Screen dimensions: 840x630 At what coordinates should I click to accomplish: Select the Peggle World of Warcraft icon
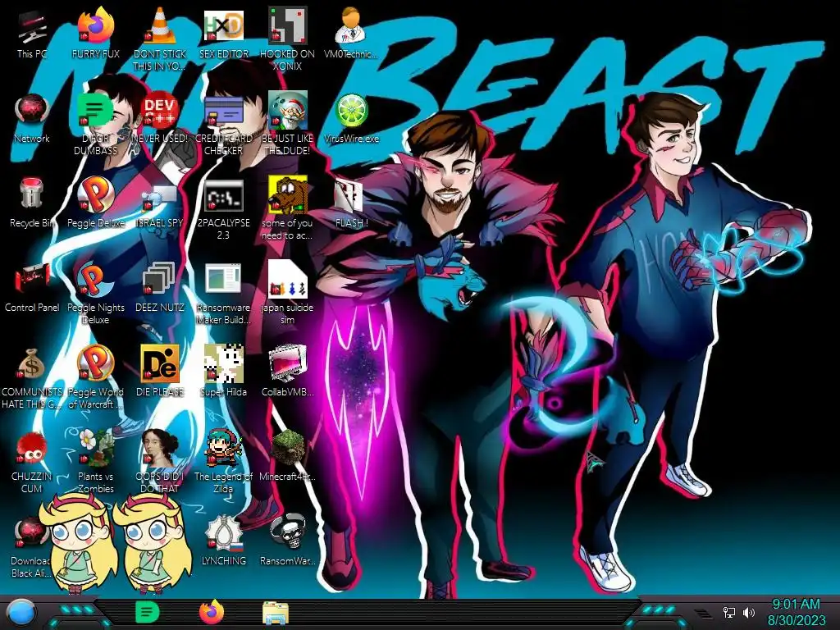click(x=95, y=363)
